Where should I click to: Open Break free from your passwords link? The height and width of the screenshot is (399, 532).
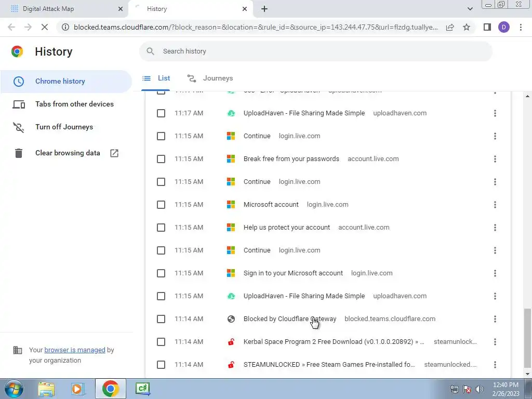[x=291, y=159]
